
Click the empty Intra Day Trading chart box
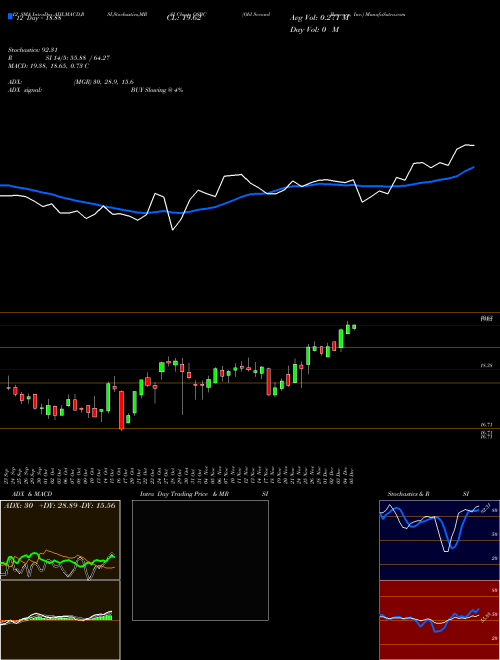[200, 560]
